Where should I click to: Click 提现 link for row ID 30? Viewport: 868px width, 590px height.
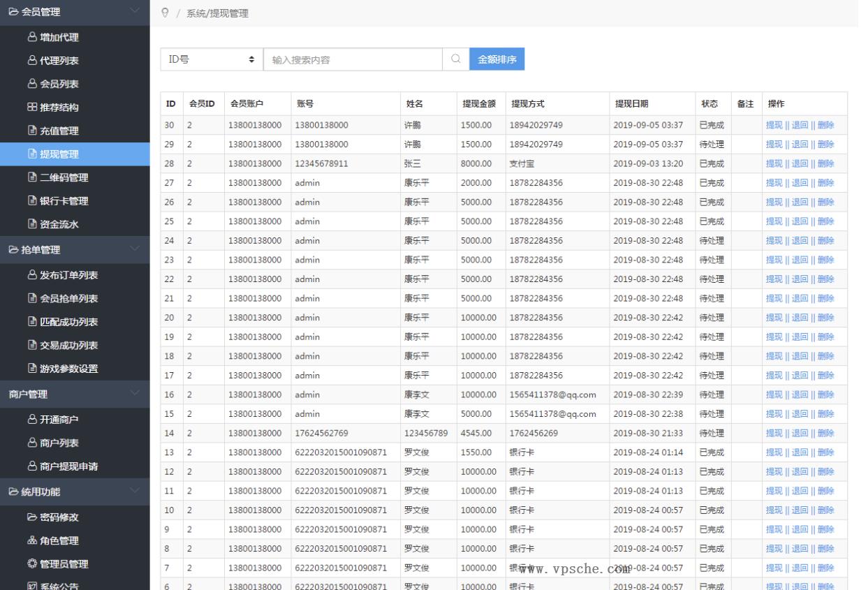coord(774,125)
